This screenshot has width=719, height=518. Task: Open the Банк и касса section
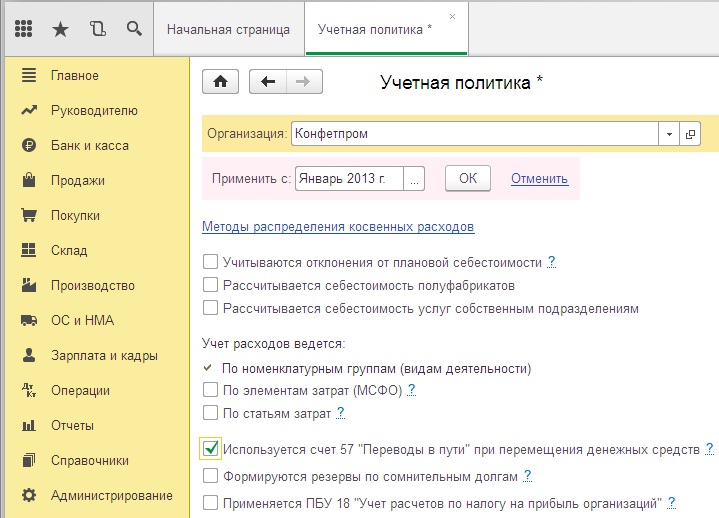click(x=90, y=145)
